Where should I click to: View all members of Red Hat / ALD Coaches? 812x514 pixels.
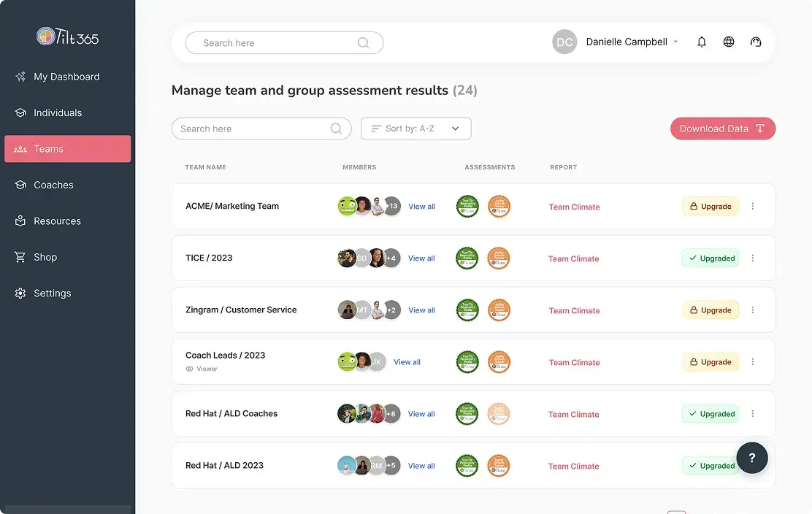(x=421, y=414)
